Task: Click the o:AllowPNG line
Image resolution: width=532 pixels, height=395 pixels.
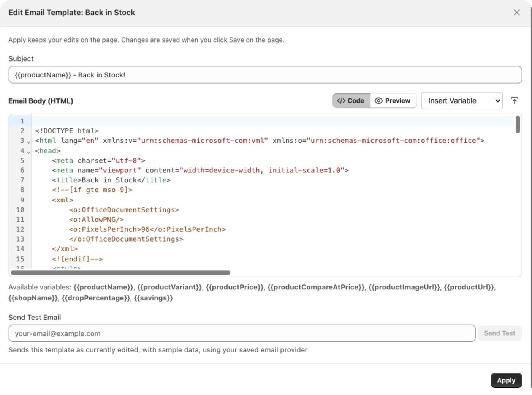Action: tap(97, 220)
